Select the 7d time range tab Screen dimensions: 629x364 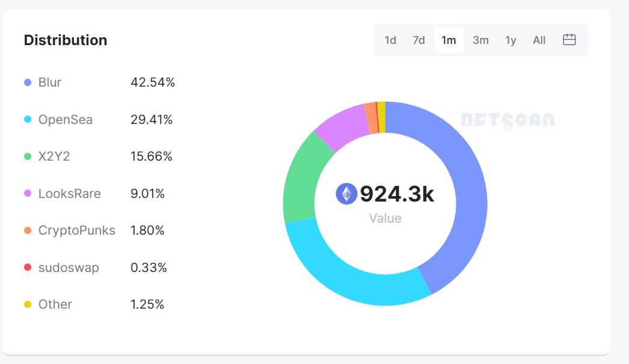click(418, 40)
